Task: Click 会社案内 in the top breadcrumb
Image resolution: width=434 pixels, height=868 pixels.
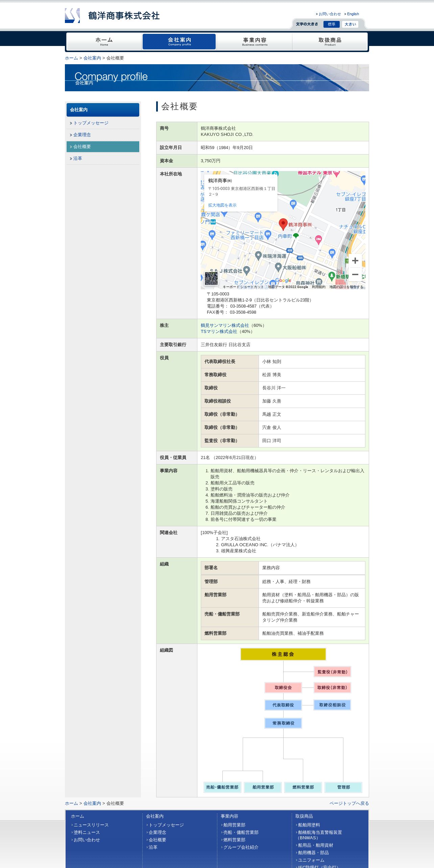Action: (92, 58)
